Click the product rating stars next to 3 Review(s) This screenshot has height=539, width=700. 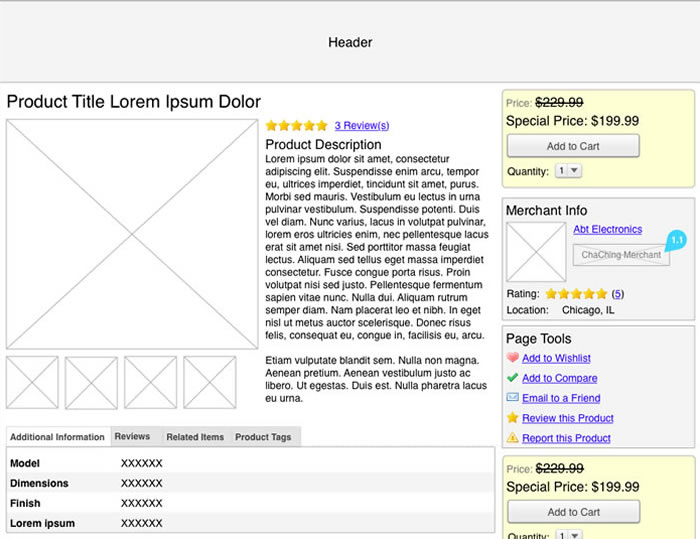coord(296,125)
